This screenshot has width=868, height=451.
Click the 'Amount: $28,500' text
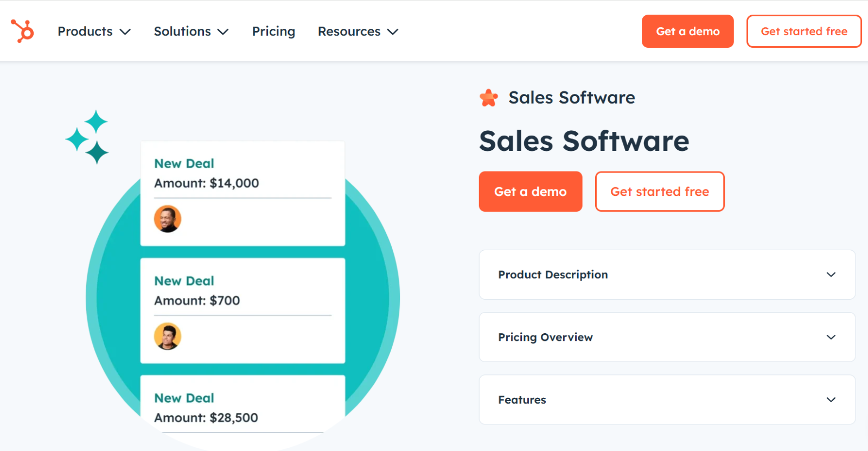click(x=206, y=417)
